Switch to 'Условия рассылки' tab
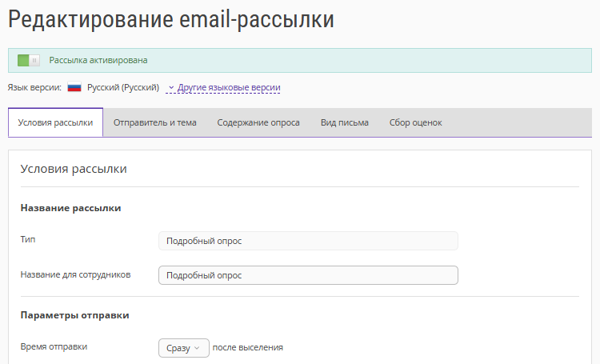Viewport: 600px width, 364px height. pos(55,122)
